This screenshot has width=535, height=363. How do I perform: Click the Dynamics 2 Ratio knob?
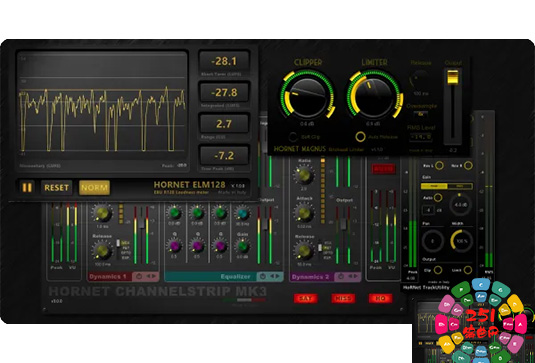(304, 175)
